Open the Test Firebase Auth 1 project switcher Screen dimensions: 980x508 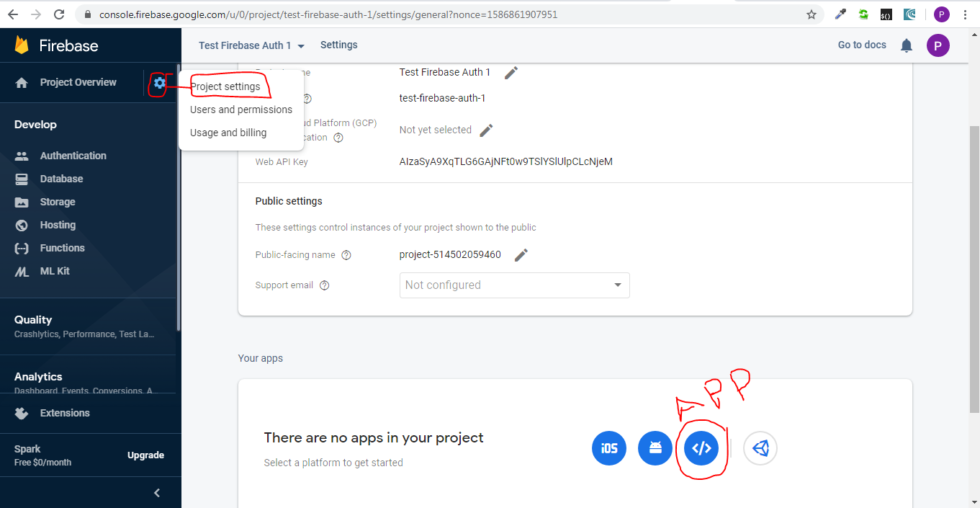[x=251, y=45]
